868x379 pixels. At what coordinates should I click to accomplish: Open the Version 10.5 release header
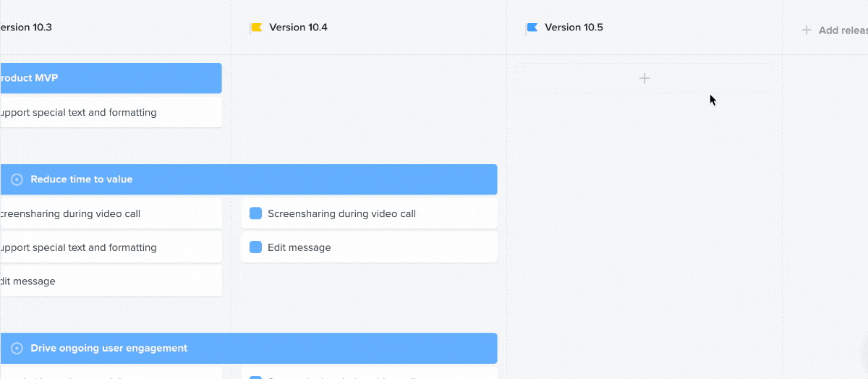click(x=574, y=27)
